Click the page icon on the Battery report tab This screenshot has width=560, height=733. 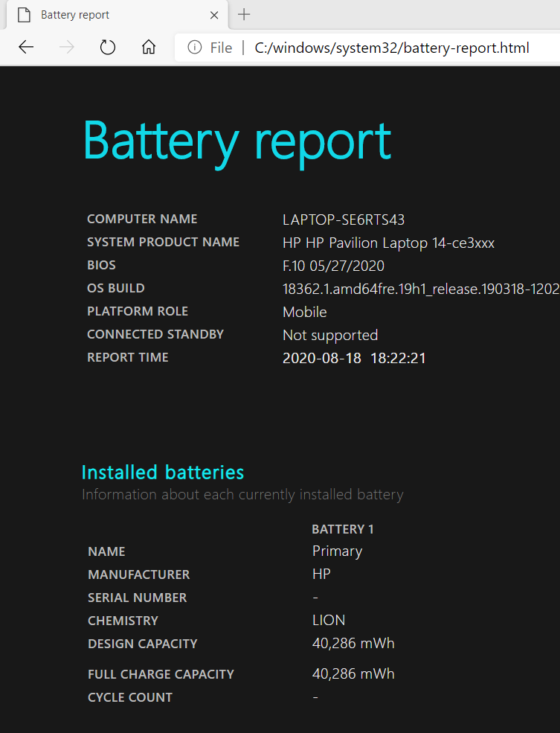pyautogui.click(x=24, y=15)
